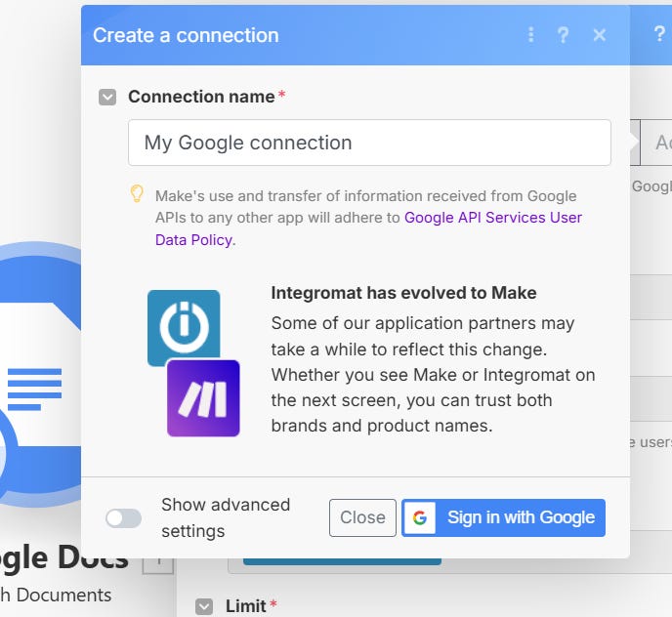Collapse the Connection name field chevron
This screenshot has height=617, width=672.
click(107, 98)
